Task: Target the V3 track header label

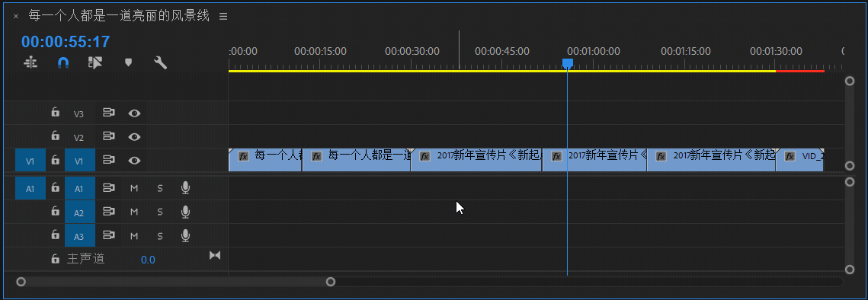Action: click(79, 114)
